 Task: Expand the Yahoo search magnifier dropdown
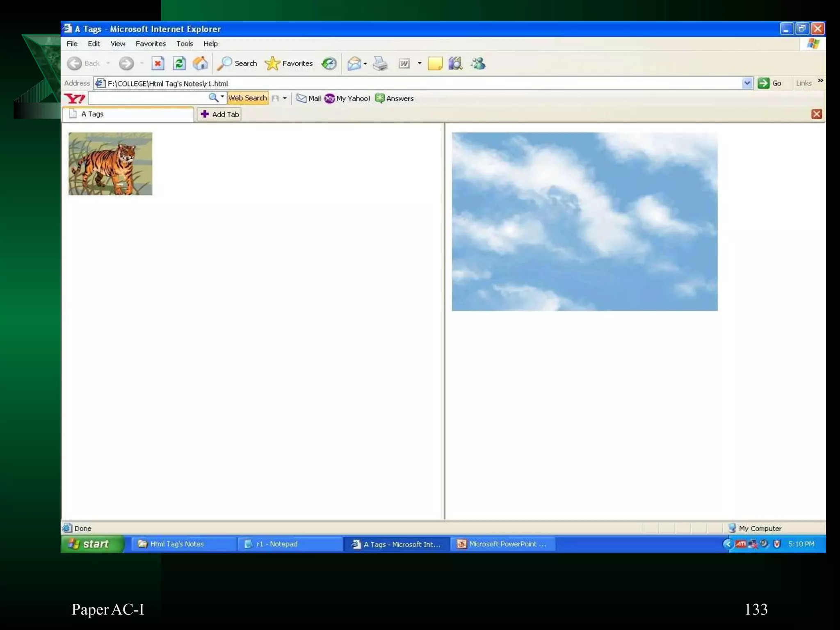coord(222,97)
